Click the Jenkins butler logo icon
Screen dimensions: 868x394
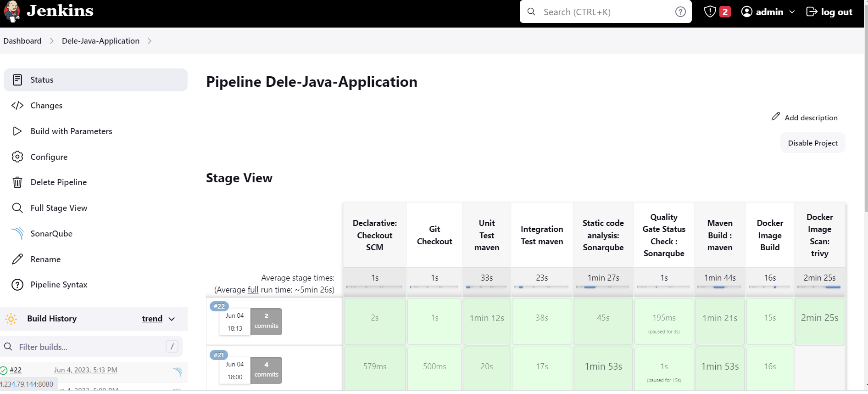[12, 11]
